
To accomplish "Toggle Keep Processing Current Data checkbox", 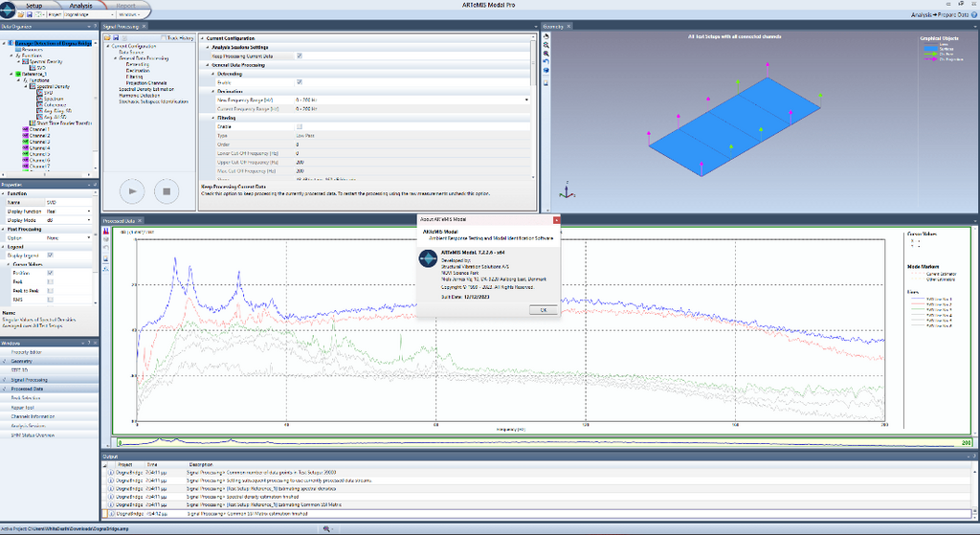I will coord(300,56).
